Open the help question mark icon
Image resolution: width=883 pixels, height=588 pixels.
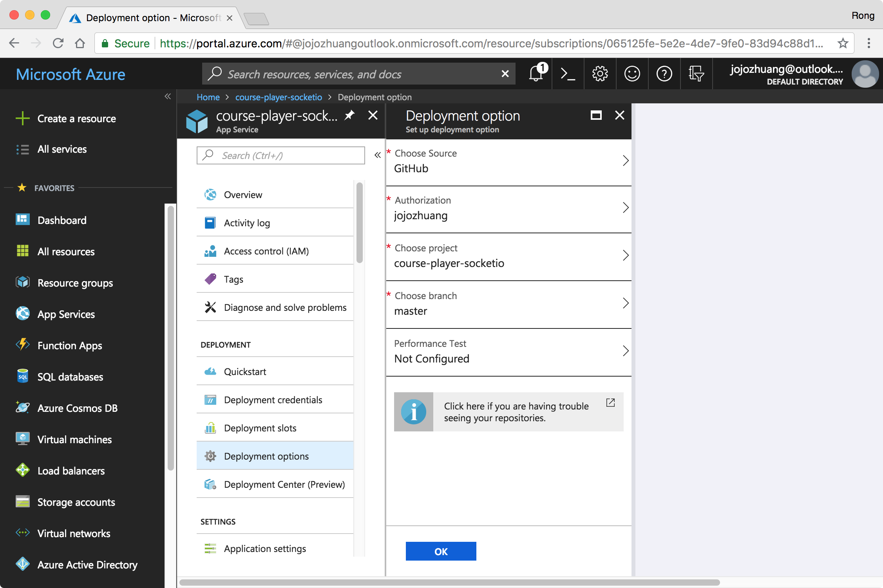(x=664, y=74)
